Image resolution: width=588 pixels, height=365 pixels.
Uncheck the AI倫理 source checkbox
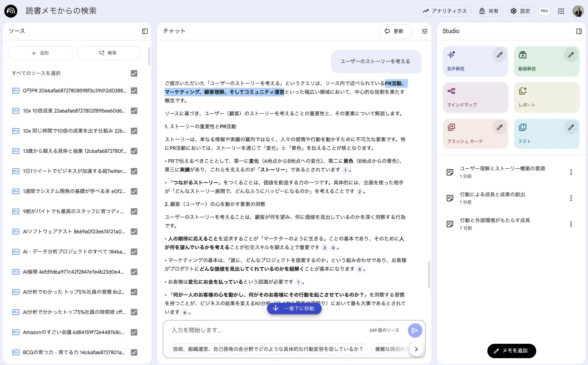134,272
